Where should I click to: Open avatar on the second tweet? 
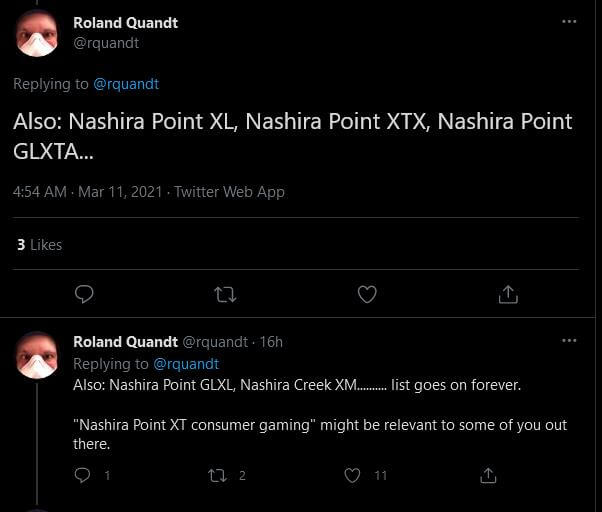tap(37, 355)
